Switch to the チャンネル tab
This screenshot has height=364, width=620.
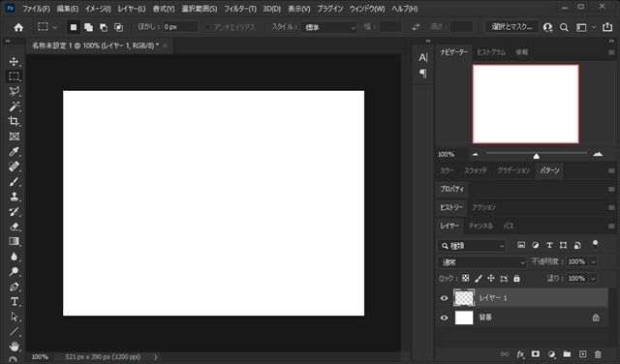point(480,226)
